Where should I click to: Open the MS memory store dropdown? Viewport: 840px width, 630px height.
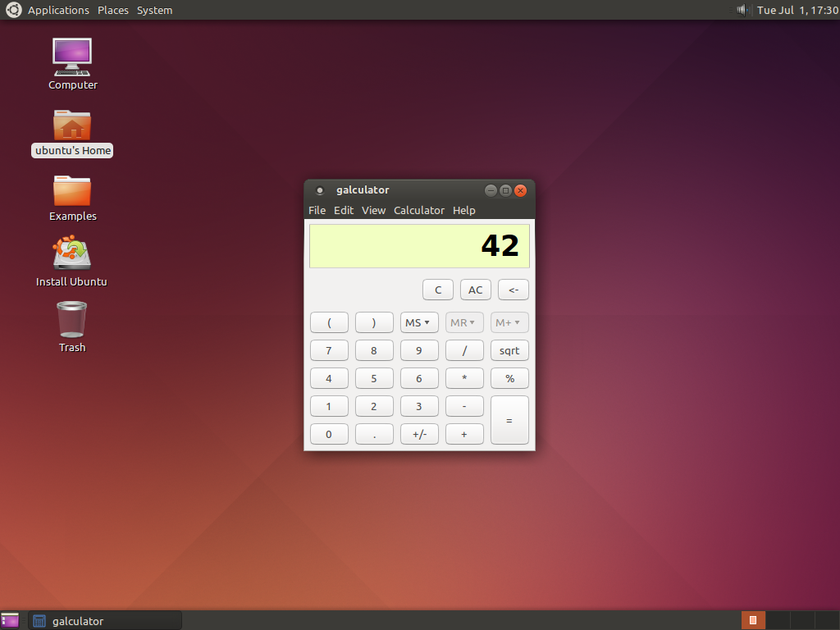tap(418, 322)
